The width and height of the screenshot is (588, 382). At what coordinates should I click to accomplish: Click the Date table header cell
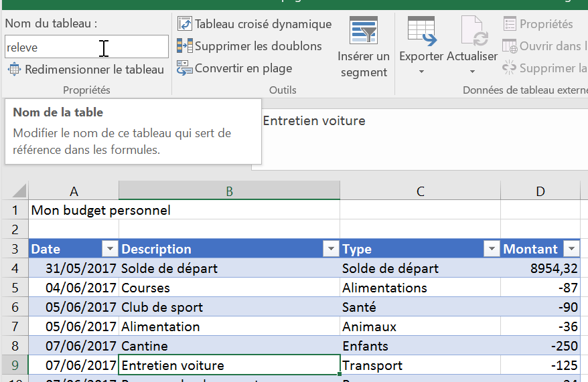tap(74, 249)
